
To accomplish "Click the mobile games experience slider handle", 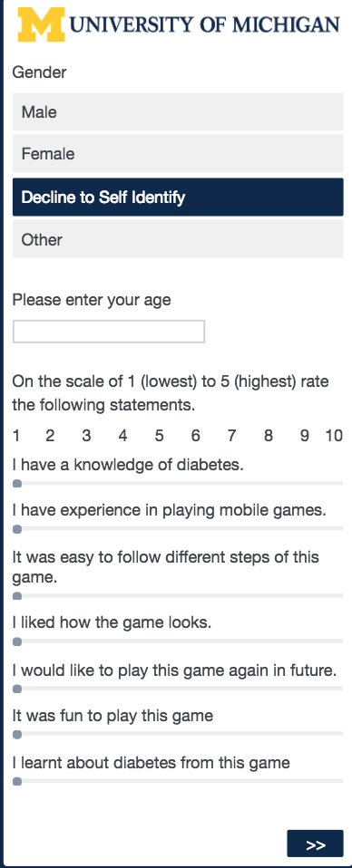I will click(17, 529).
